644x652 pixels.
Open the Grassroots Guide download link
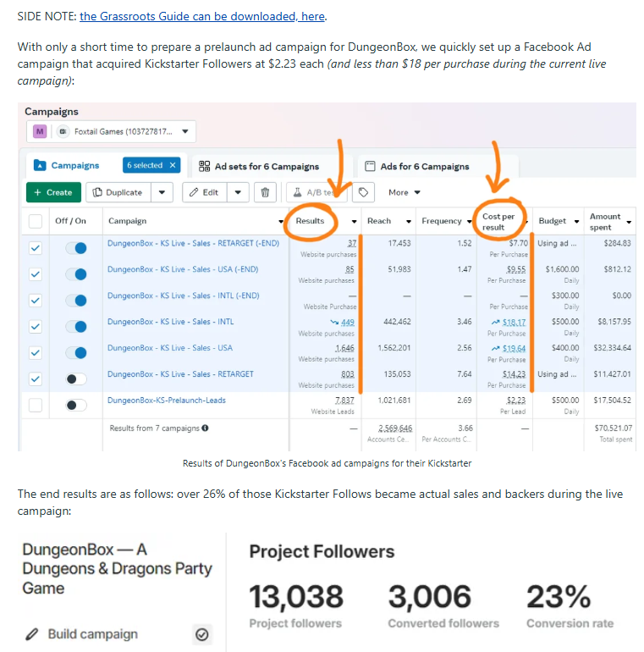click(202, 16)
